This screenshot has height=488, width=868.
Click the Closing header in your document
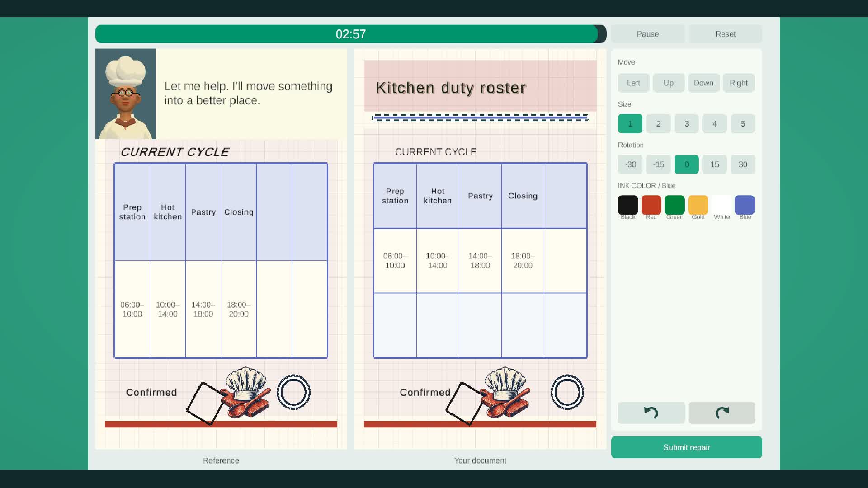point(523,196)
